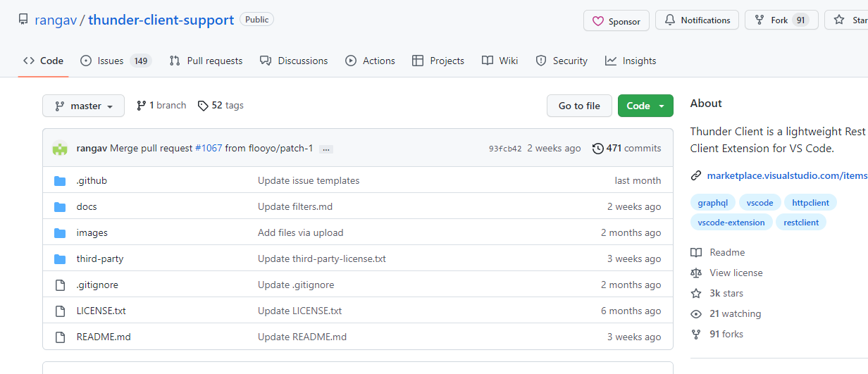Select the httpclient topic tag

click(810, 203)
